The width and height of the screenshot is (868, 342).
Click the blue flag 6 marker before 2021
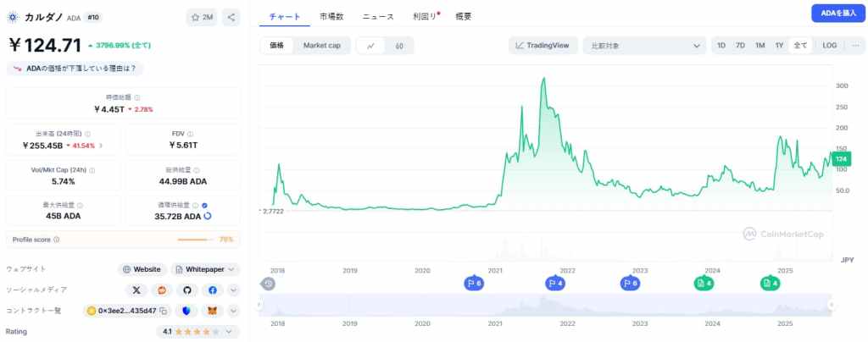473,284
